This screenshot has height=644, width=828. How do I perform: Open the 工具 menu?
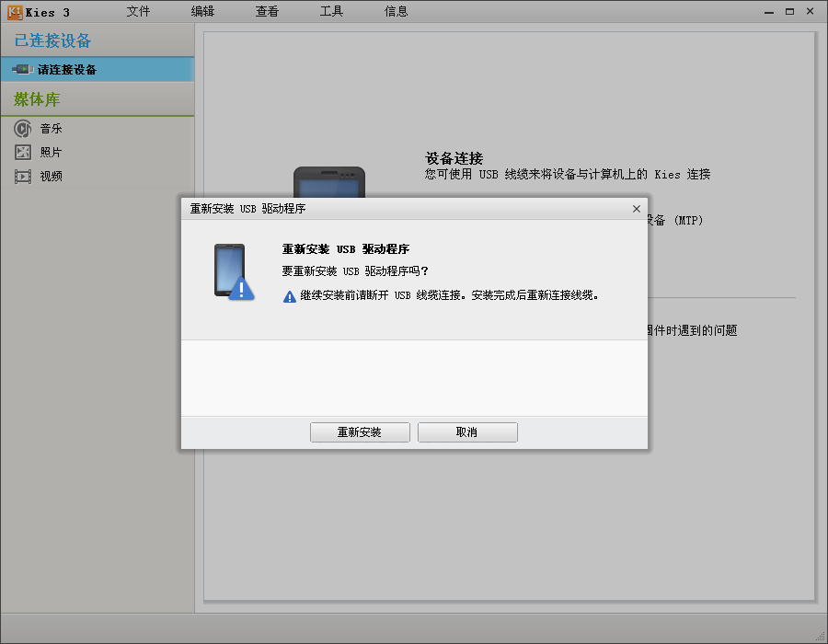[x=331, y=12]
